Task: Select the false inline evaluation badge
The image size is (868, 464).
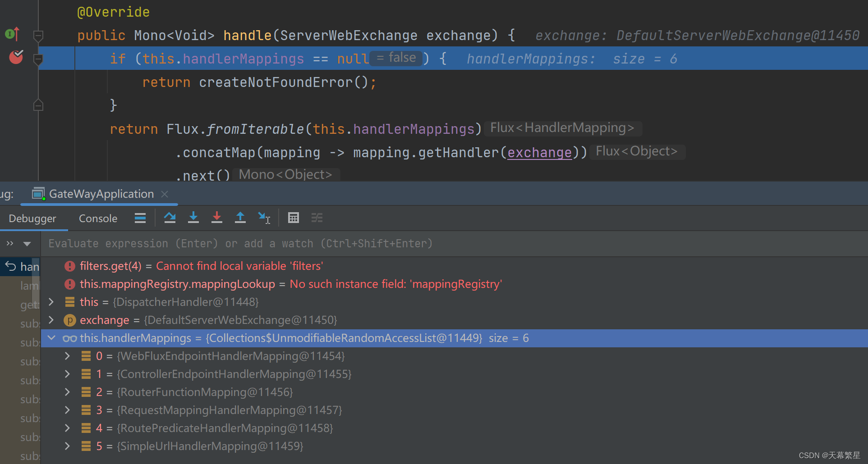Action: pyautogui.click(x=395, y=58)
